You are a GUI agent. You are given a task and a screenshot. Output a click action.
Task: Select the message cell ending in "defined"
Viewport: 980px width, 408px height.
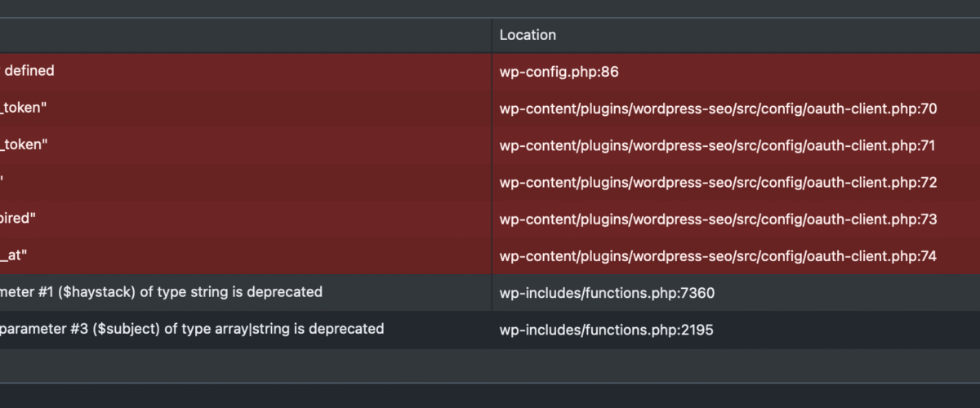[x=28, y=71]
